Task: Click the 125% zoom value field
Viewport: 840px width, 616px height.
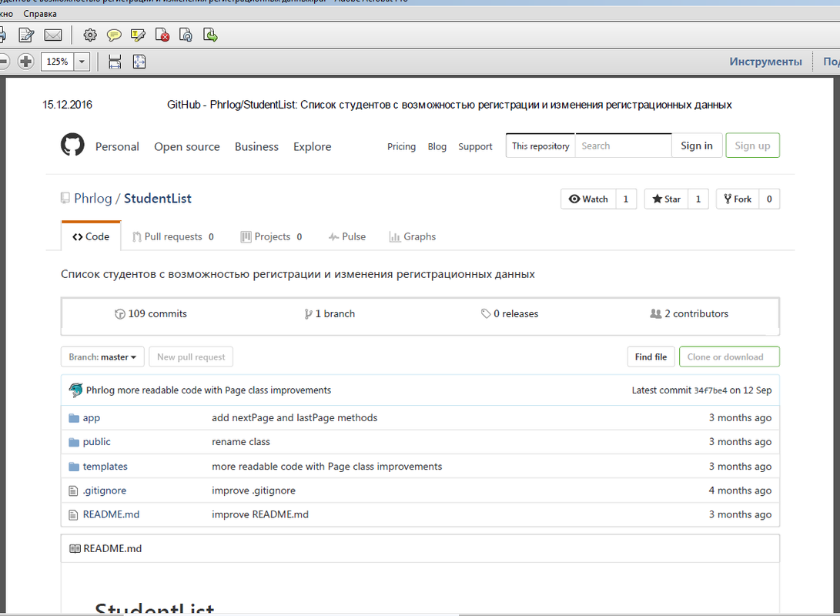Action: coord(57,62)
